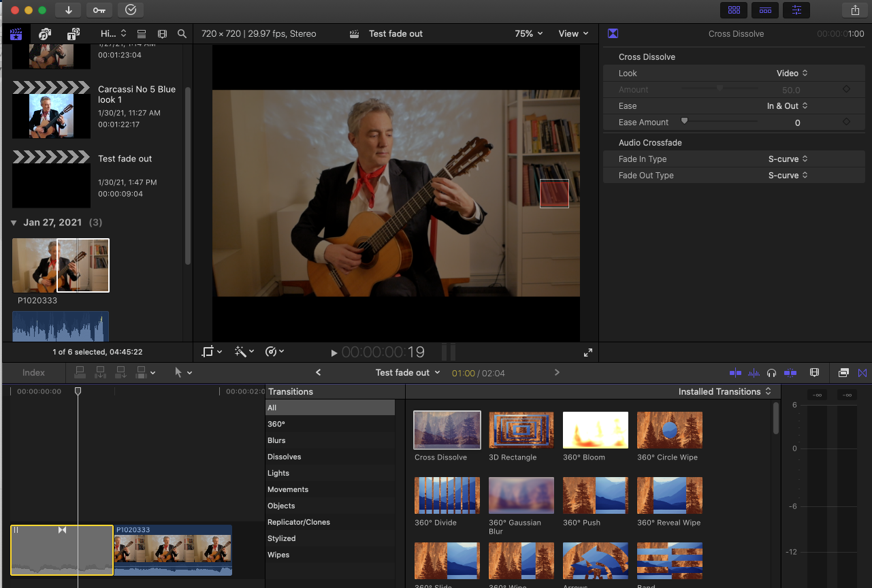The height and width of the screenshot is (588, 872).
Task: Play the video in viewer
Action: 334,353
